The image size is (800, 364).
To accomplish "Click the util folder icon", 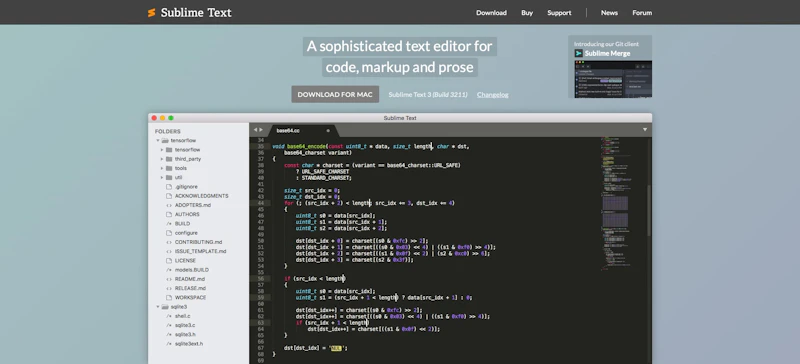I will tap(169, 177).
